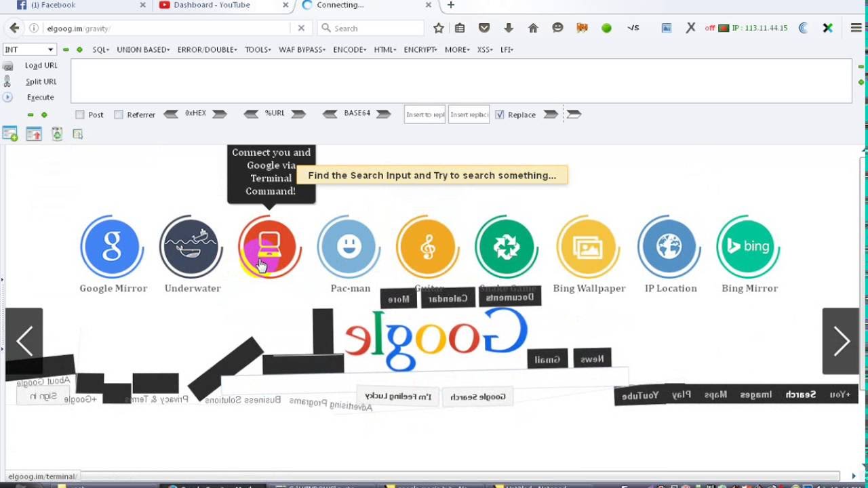This screenshot has height=488, width=868.
Task: Expand the ERROR/DOUBLE dropdown
Action: (207, 49)
